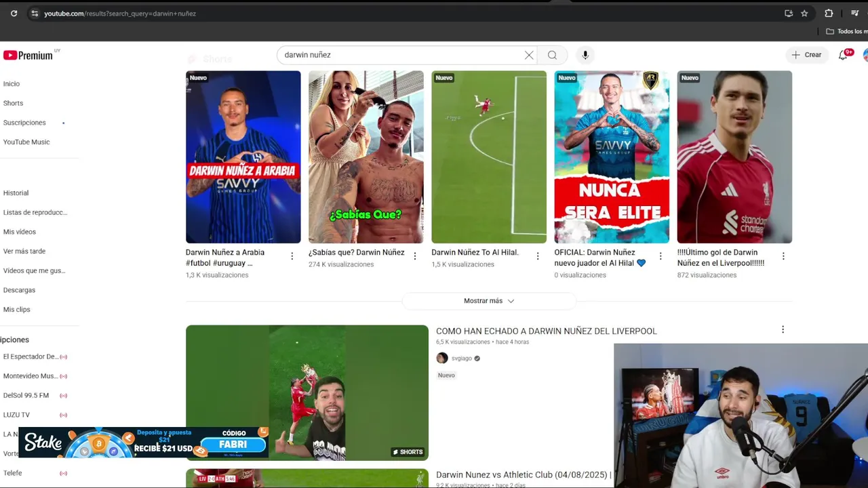Open 'Darwin Nuñez To Al Hilal.' short title
This screenshot has height=488, width=868.
[475, 252]
